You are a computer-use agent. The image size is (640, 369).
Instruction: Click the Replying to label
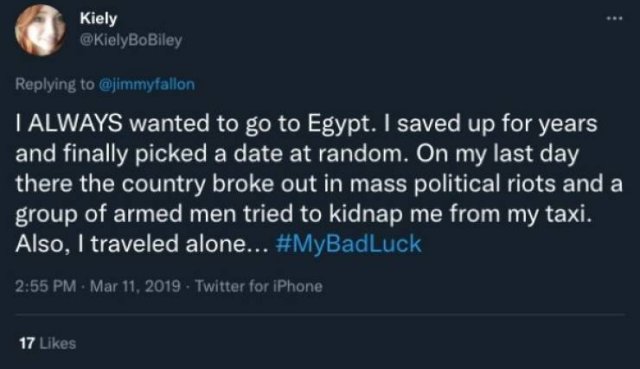click(x=54, y=84)
